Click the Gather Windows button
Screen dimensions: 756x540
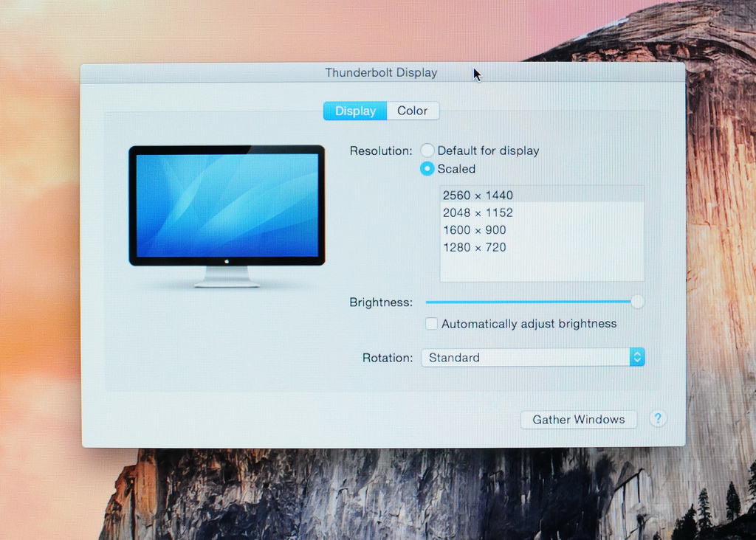coord(579,420)
